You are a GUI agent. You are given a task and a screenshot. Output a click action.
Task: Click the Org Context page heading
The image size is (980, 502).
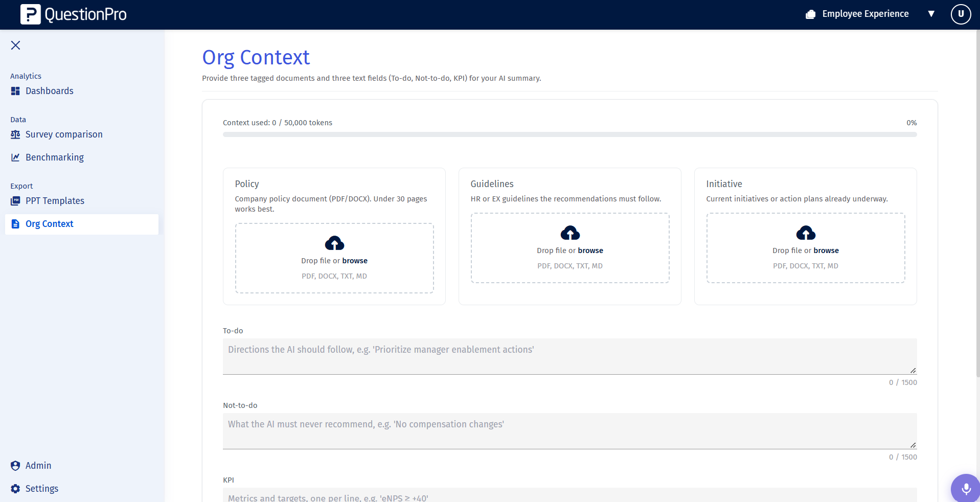(x=256, y=57)
